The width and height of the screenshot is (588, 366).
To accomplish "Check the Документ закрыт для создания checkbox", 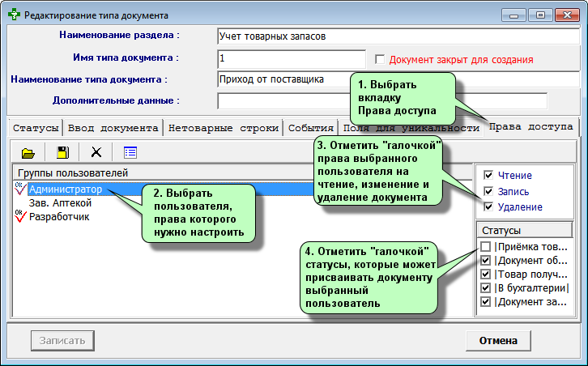I will pos(380,60).
